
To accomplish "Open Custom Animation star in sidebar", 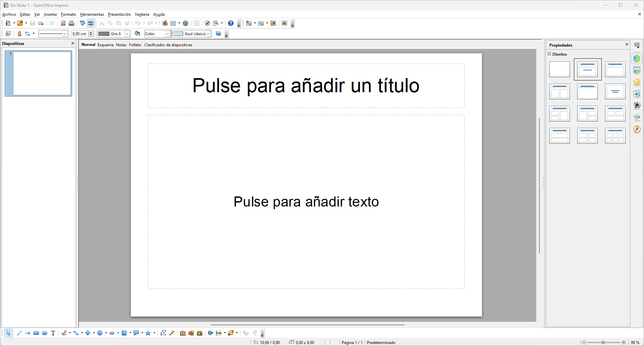I will click(637, 82).
